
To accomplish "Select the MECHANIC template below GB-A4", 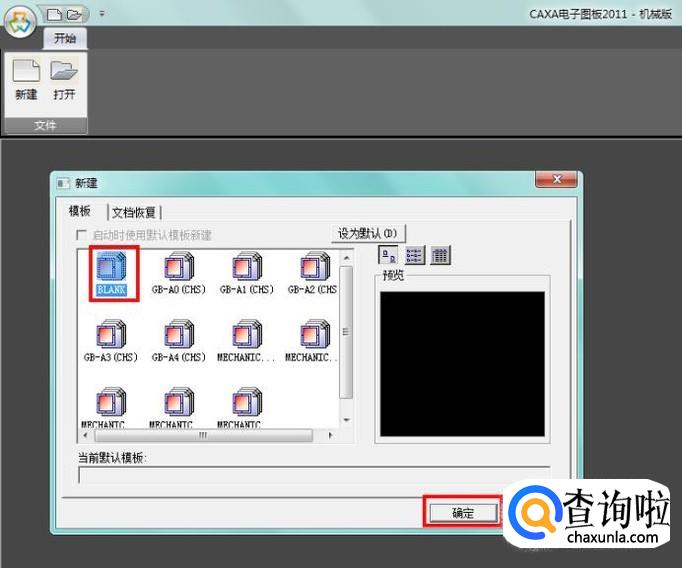I will 171,408.
